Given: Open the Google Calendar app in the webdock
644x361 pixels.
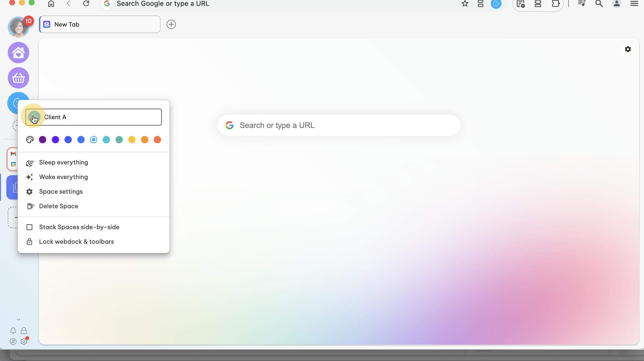Looking at the screenshot, I should click(x=13, y=164).
